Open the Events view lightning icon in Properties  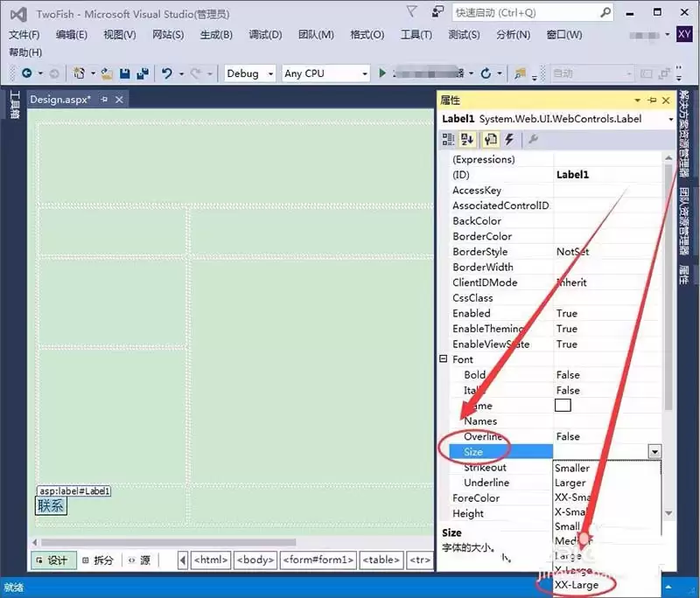[509, 141]
